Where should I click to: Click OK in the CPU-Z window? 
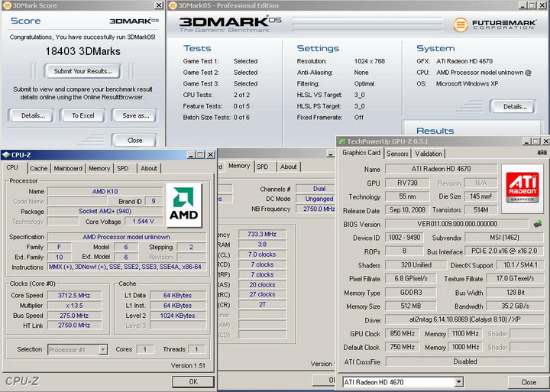coord(193,381)
